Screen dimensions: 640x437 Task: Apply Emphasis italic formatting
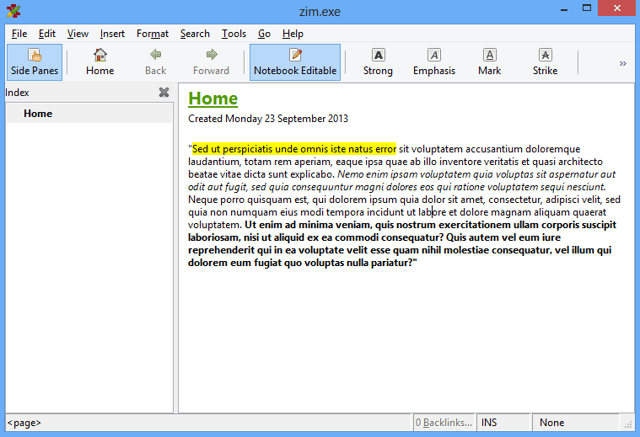click(434, 62)
